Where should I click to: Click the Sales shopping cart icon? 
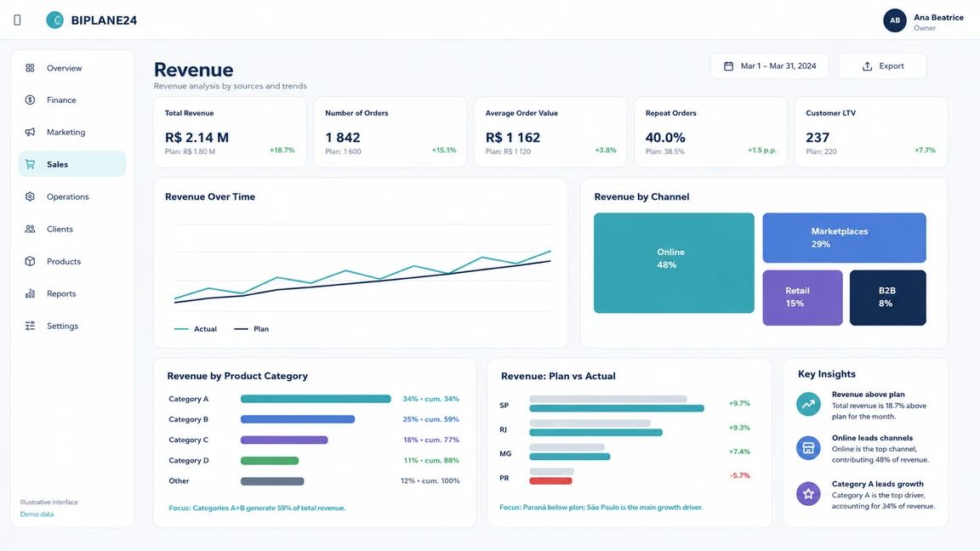(30, 164)
